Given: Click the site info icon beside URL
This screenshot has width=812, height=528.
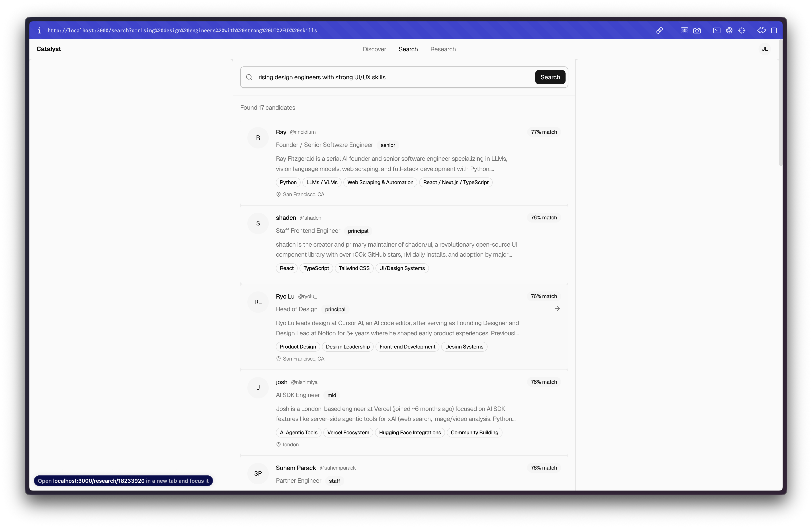Looking at the screenshot, I should click(39, 30).
